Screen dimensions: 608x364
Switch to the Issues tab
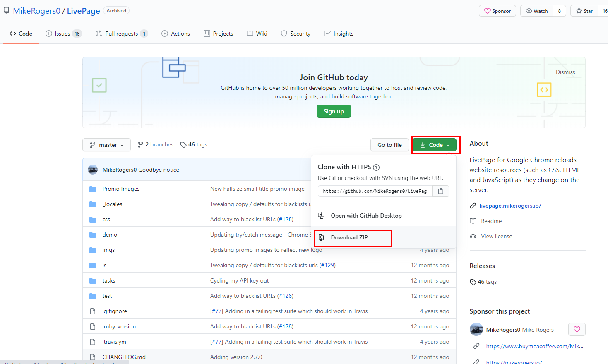click(x=63, y=34)
